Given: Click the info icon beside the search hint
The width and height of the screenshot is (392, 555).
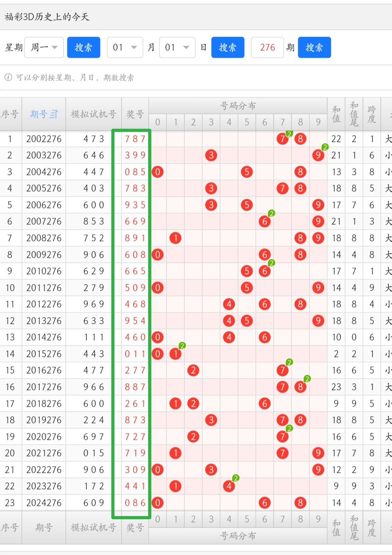Looking at the screenshot, I should [x=8, y=77].
